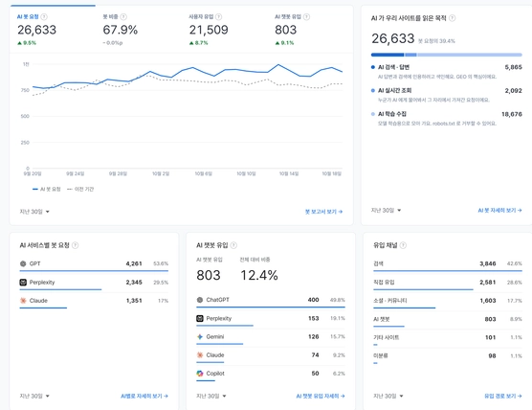Open 지난 30일 dropdown in 유입 채널 card

(x=388, y=396)
